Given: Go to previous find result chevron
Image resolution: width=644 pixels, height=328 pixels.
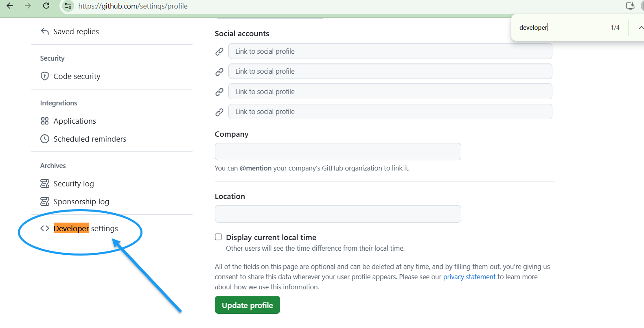Looking at the screenshot, I should click(x=641, y=28).
